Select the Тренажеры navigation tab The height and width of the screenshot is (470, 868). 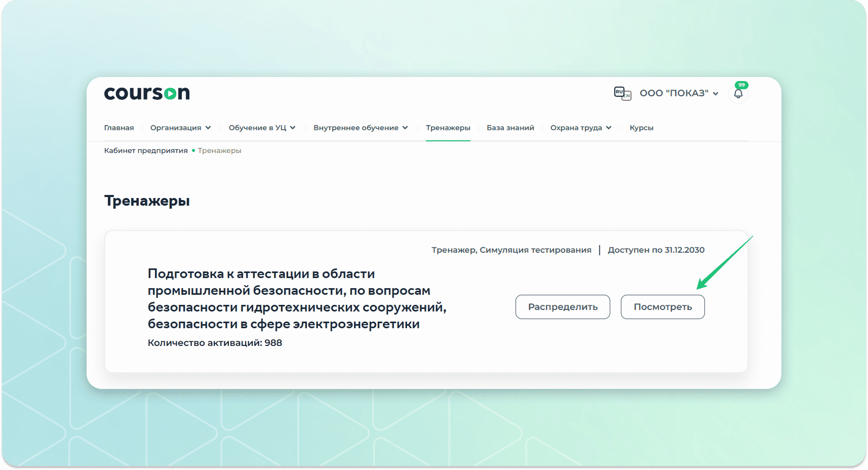[448, 128]
